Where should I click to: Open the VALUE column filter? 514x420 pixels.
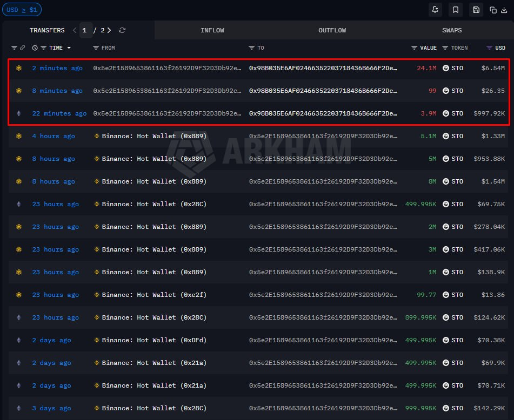414,48
